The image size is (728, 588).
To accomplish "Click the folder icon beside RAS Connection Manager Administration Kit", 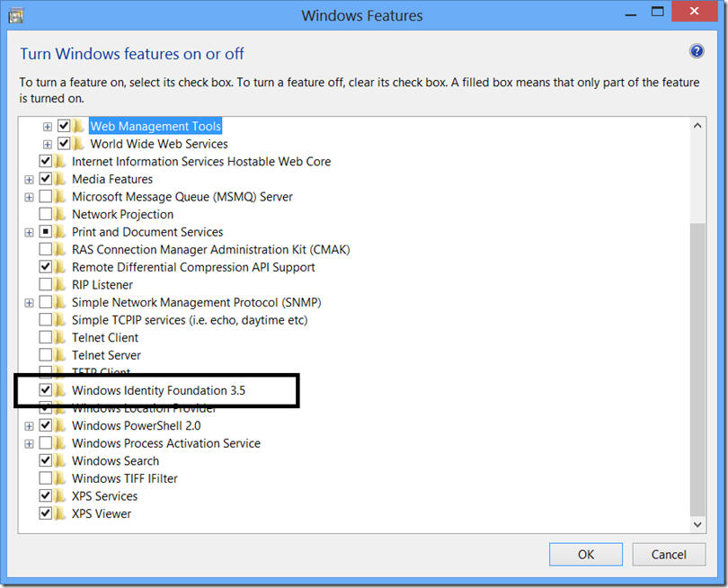I will click(x=60, y=250).
